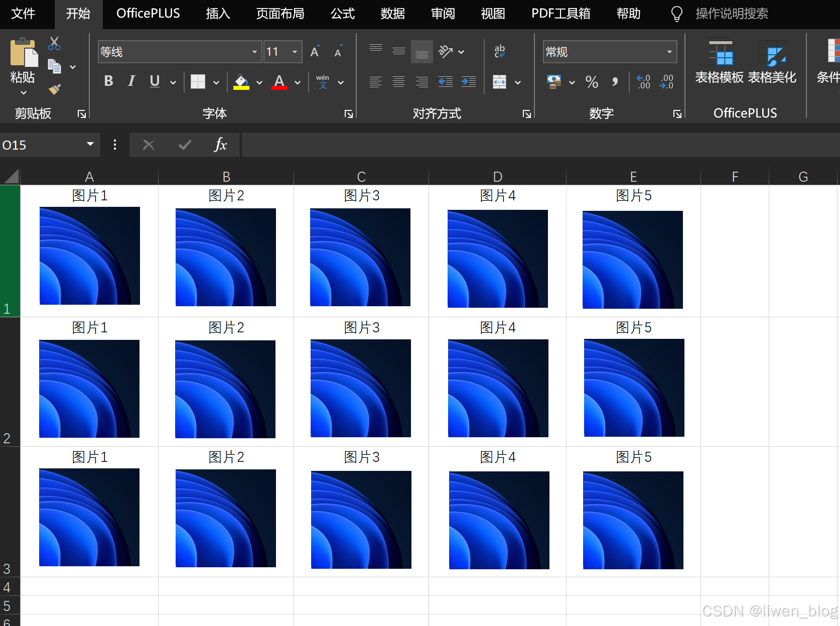Image resolution: width=840 pixels, height=626 pixels.
Task: Open 字体 group dialog launcher
Action: [349, 114]
